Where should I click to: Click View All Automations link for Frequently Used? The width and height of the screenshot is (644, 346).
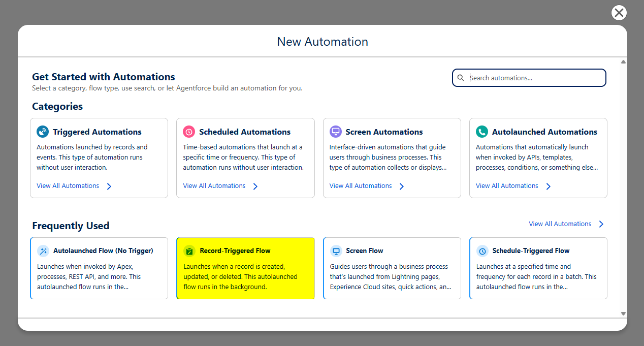pos(560,224)
